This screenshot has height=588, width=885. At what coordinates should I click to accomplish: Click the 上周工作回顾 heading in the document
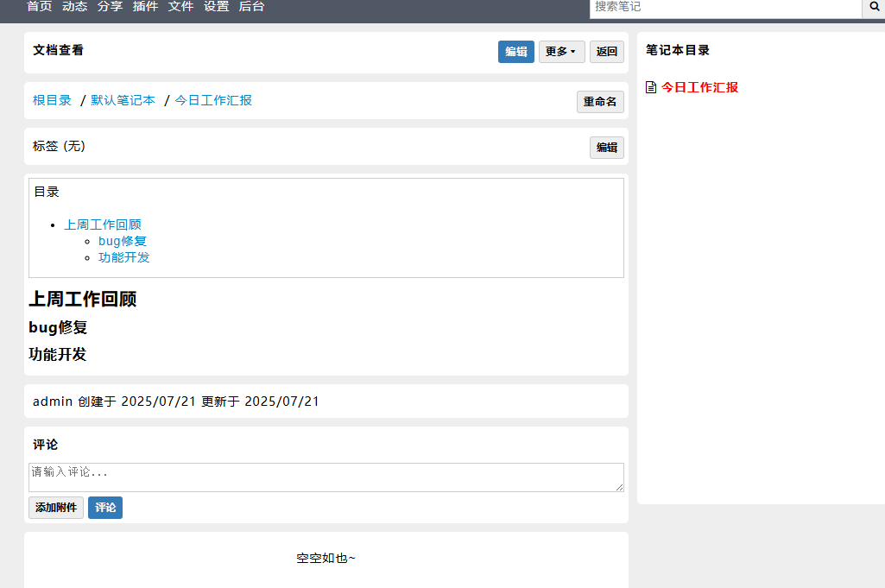[82, 299]
